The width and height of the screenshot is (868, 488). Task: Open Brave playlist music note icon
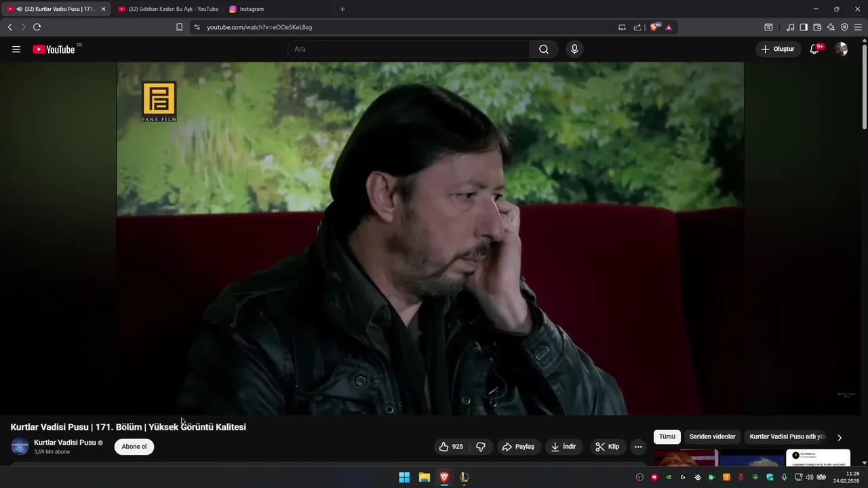tap(790, 27)
